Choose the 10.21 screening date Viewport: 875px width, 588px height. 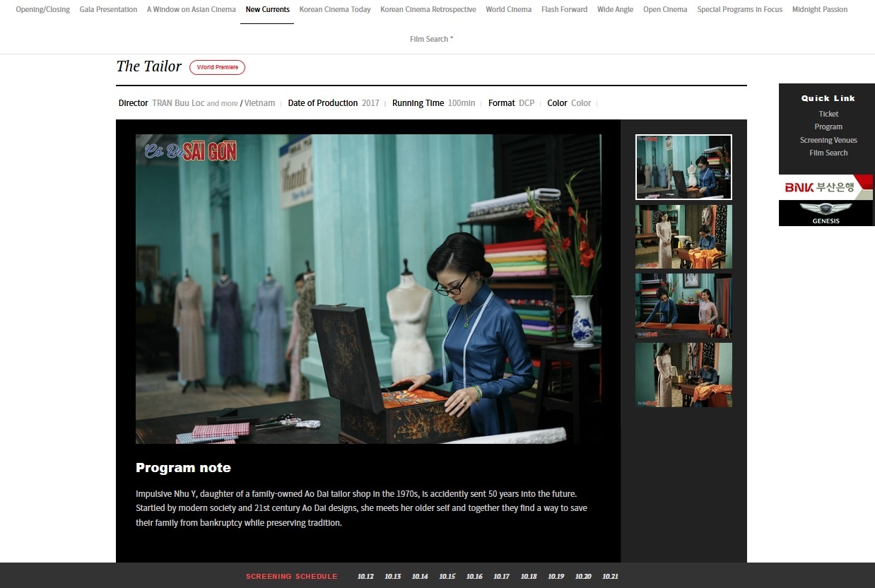[x=610, y=577]
